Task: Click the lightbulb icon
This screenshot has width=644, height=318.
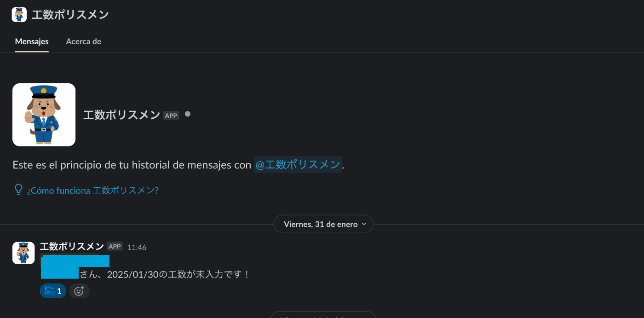Action: tap(18, 190)
